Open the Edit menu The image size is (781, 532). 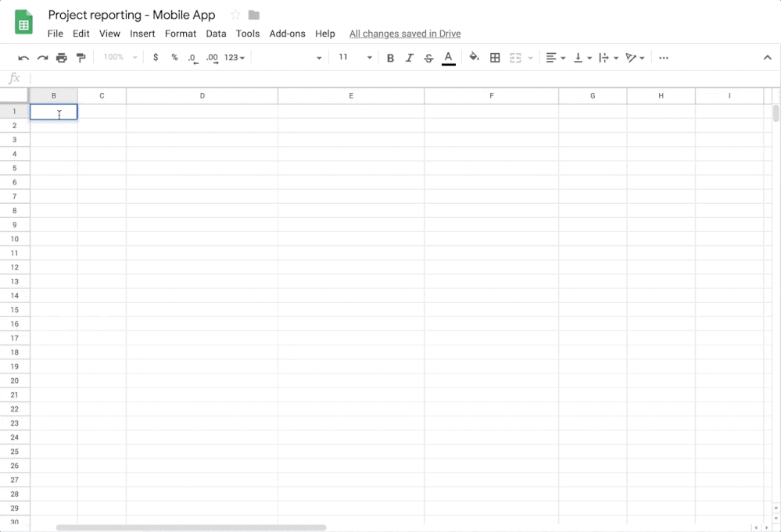coord(81,34)
